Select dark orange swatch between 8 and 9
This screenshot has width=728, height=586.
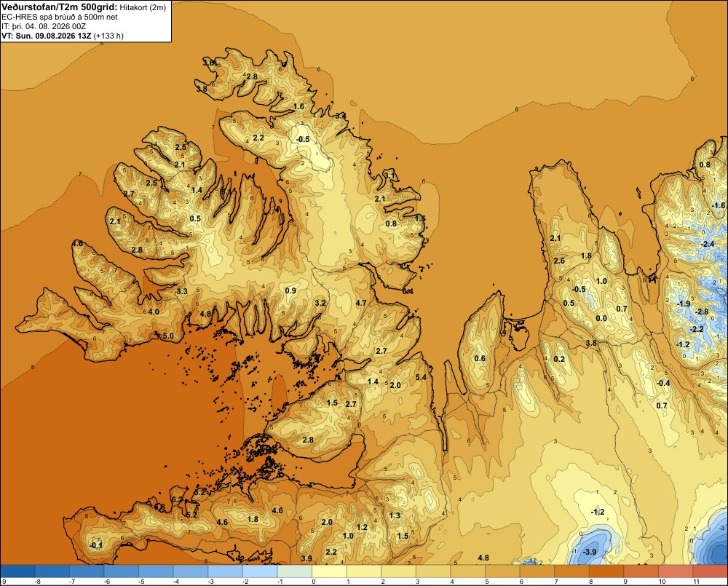606,571
